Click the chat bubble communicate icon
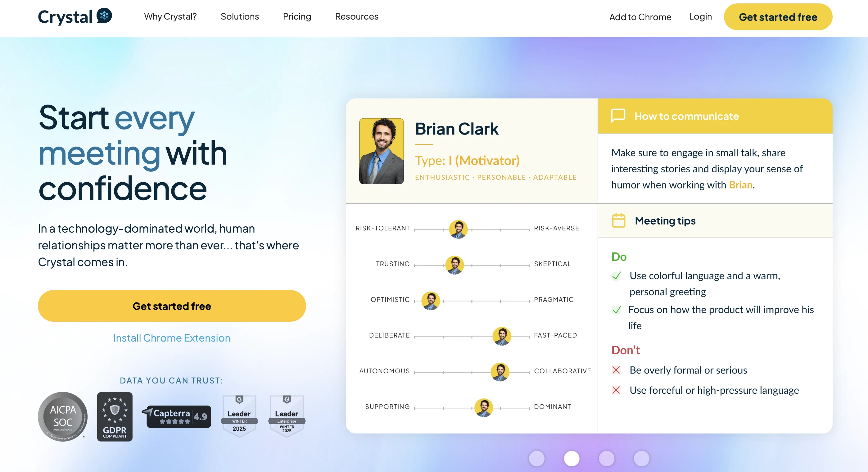The height and width of the screenshot is (472, 868). [x=618, y=116]
